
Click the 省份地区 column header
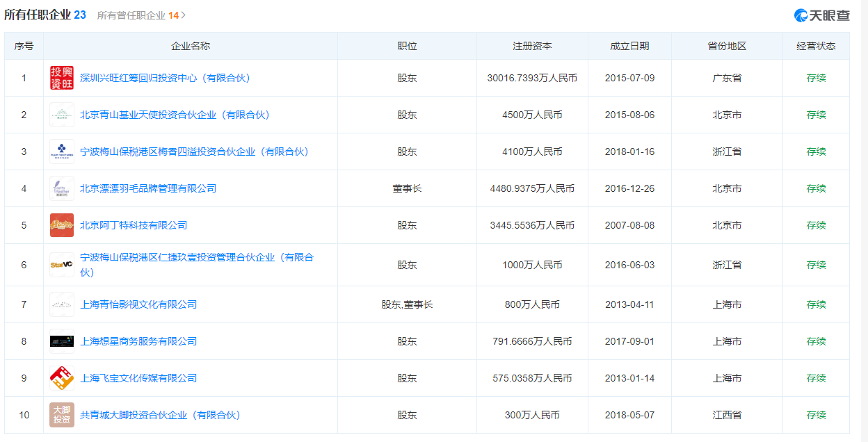pos(727,46)
